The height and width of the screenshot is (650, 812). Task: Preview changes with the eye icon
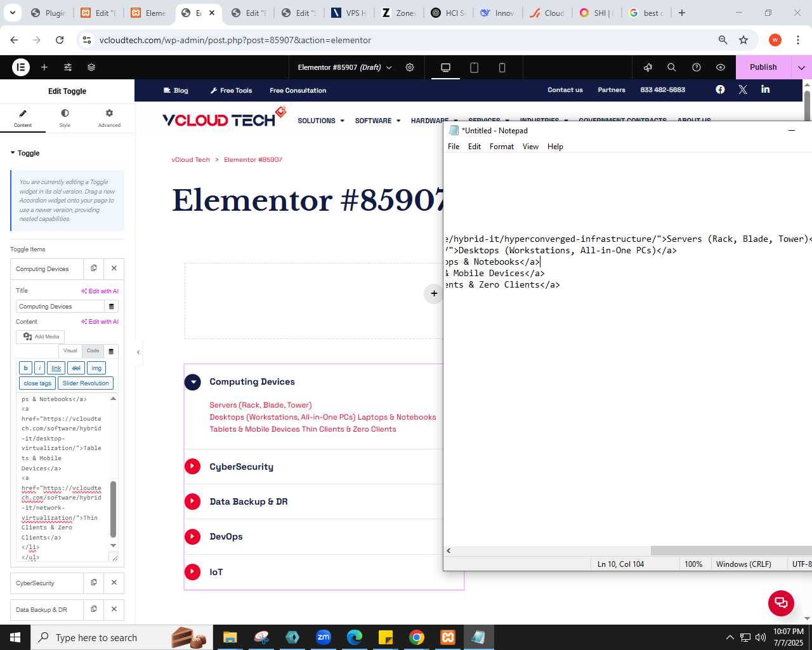721,67
